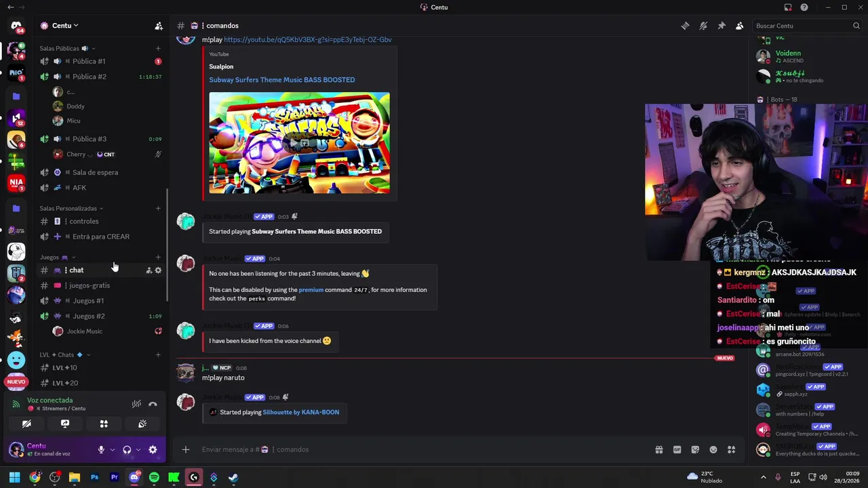
Task: Select user Micu in Pública #2
Action: (73, 121)
